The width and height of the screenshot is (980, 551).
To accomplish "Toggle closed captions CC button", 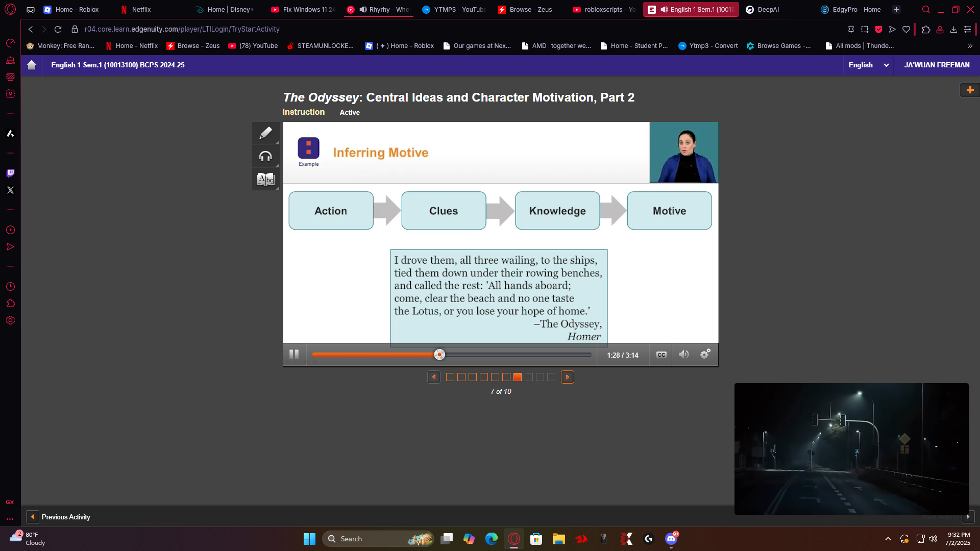I will [x=661, y=355].
